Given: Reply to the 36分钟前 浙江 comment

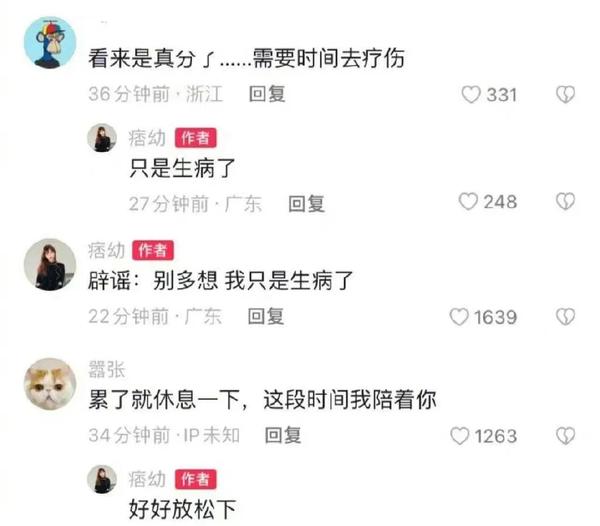Looking at the screenshot, I should [x=267, y=94].
